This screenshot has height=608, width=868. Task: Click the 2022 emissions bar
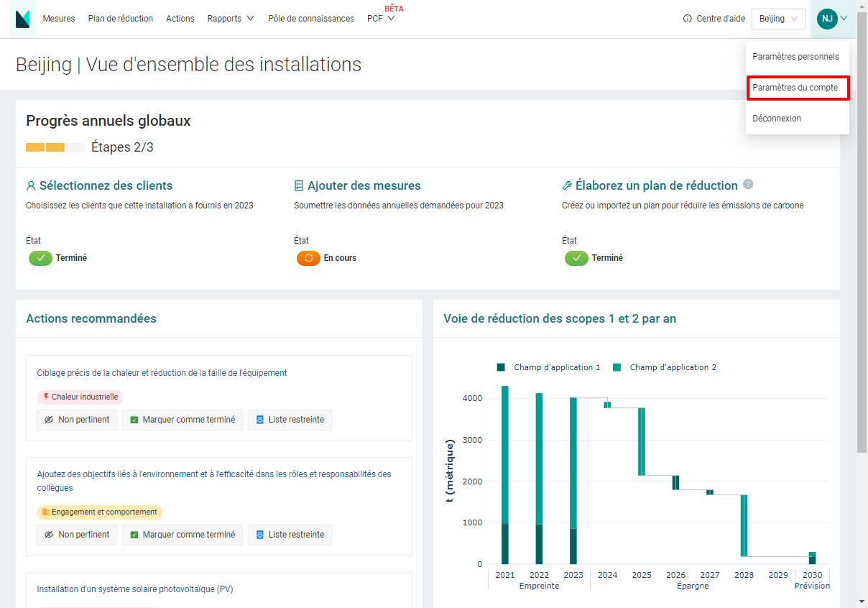point(539,479)
